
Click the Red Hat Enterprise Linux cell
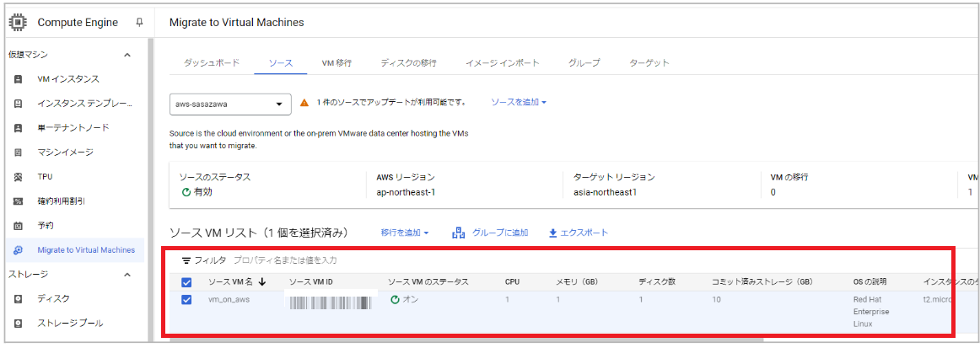(x=871, y=312)
